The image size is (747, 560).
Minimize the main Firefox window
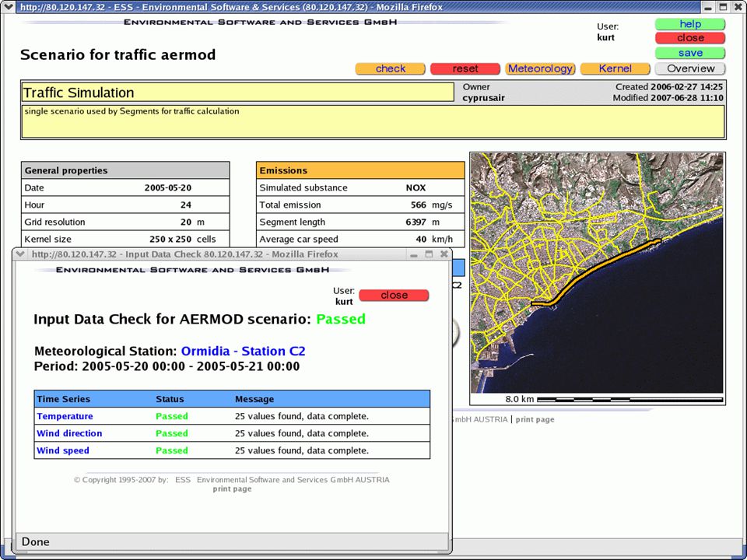pos(709,7)
